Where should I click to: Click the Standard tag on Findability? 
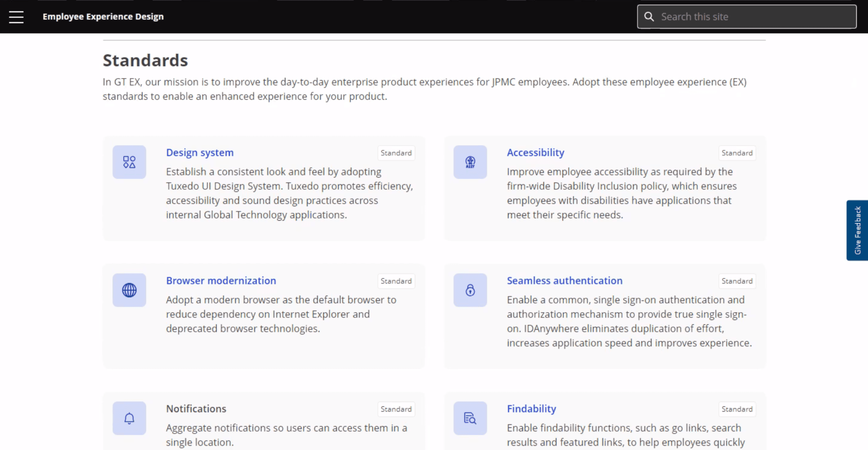click(x=737, y=409)
